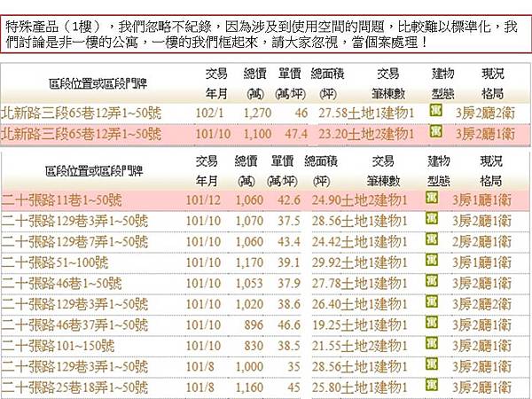532x399 pixels.
Task: Click 單價(萬/坪) header in the 二十張路 table
Action: (x=282, y=171)
